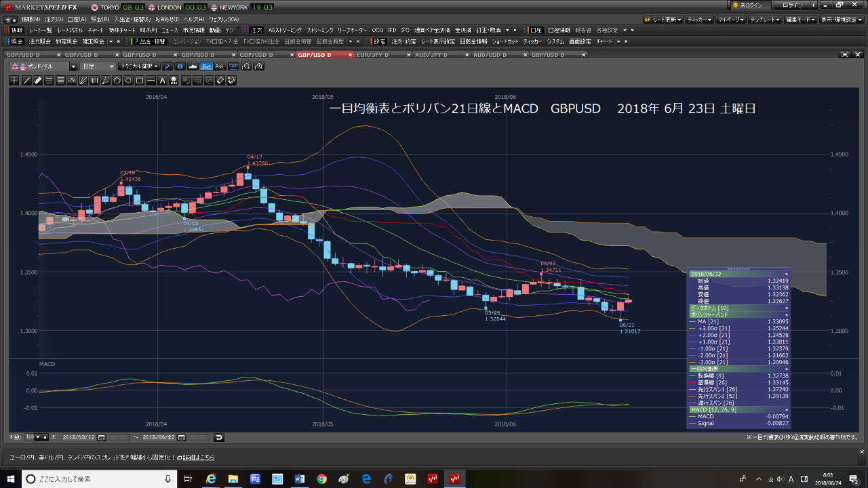Screen dimensions: 868x488
Task: Click the pentagon polygon drawing tool
Action: coord(117,81)
